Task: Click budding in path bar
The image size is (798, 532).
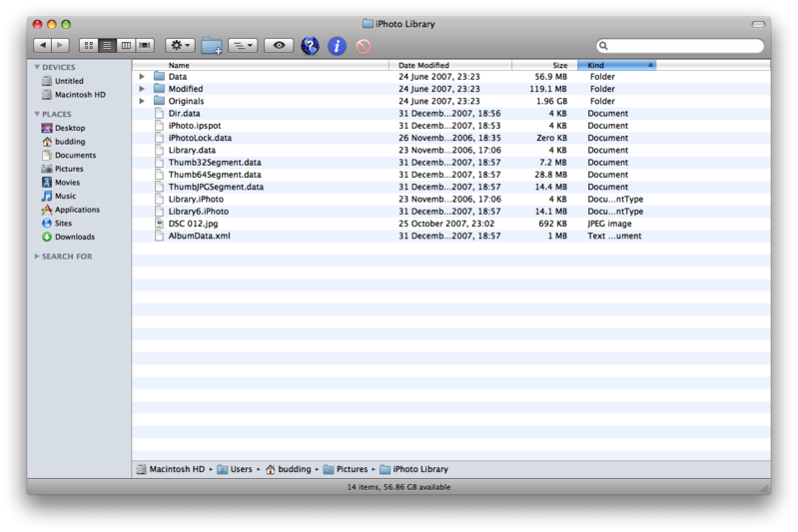Action: 288,469
